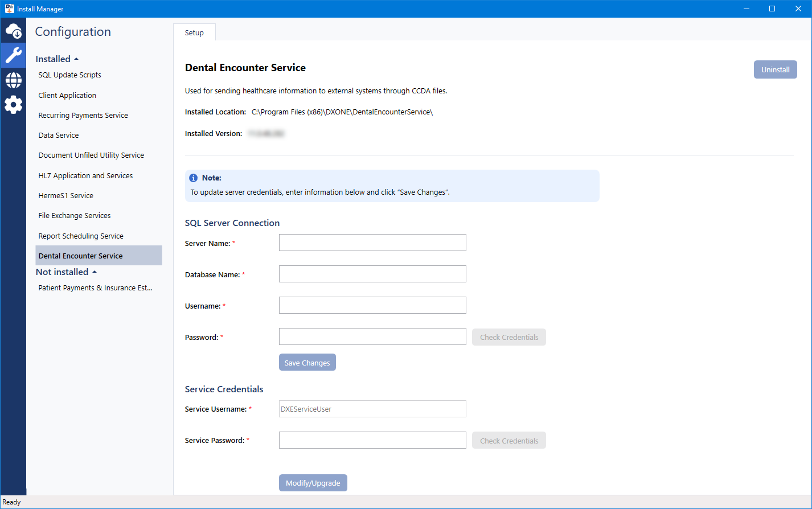Image resolution: width=812 pixels, height=509 pixels.
Task: Click Check Credentials next to Password
Action: tap(508, 337)
